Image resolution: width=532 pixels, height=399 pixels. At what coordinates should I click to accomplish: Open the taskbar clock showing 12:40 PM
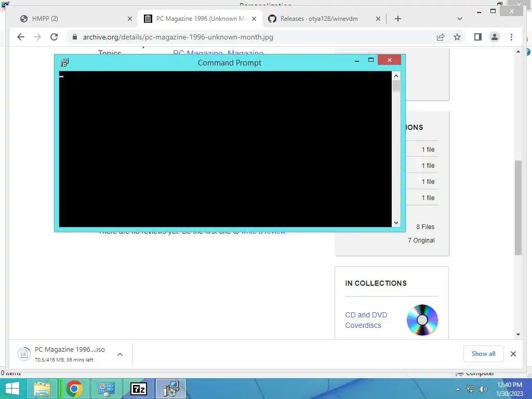pyautogui.click(x=510, y=389)
